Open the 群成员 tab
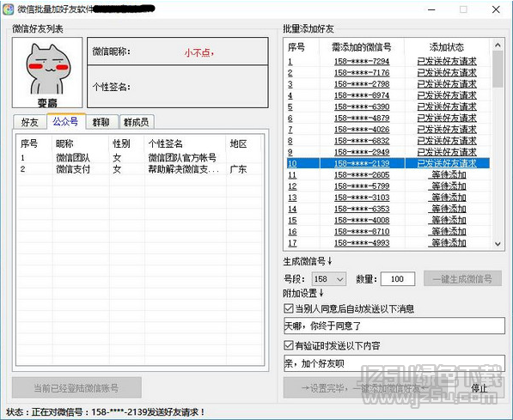 [x=137, y=122]
